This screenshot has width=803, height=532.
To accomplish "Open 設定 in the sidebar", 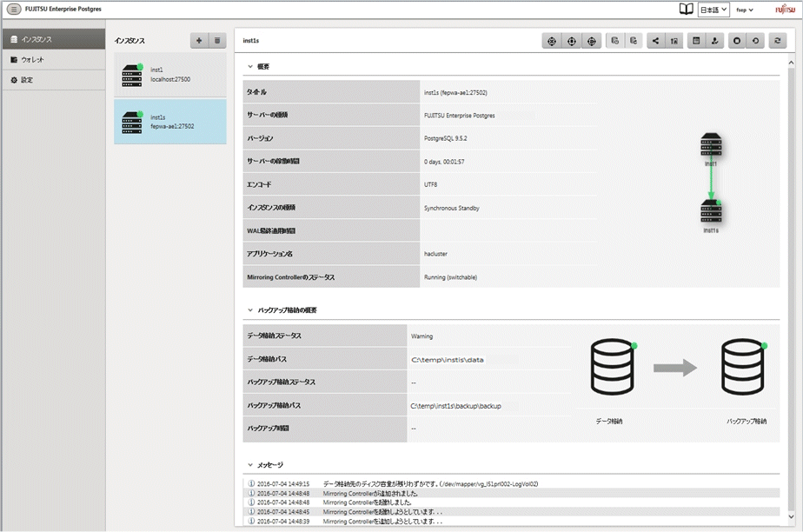I will (54, 80).
